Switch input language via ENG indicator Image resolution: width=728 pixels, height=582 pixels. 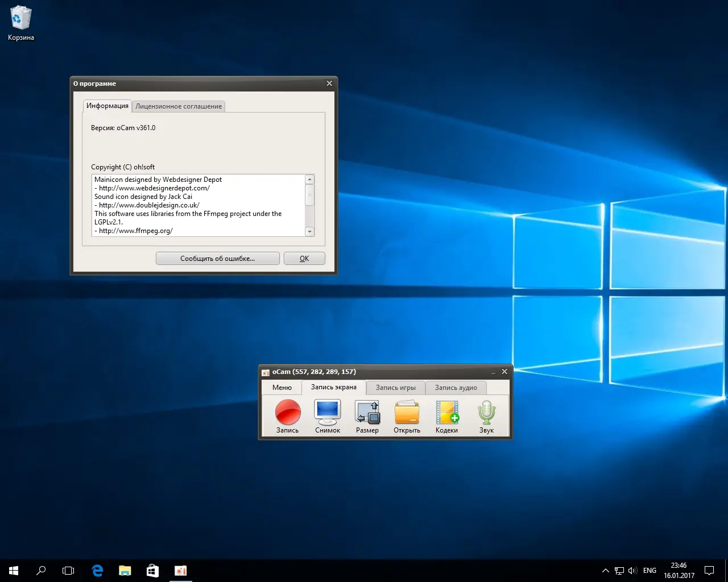[650, 571]
